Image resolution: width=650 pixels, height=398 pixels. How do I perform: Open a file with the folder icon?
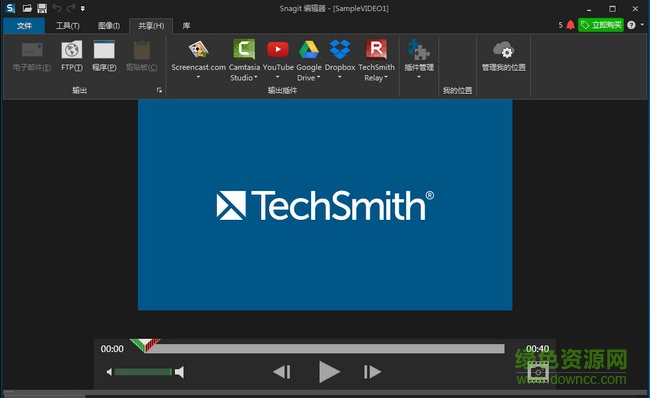pyautogui.click(x=27, y=8)
